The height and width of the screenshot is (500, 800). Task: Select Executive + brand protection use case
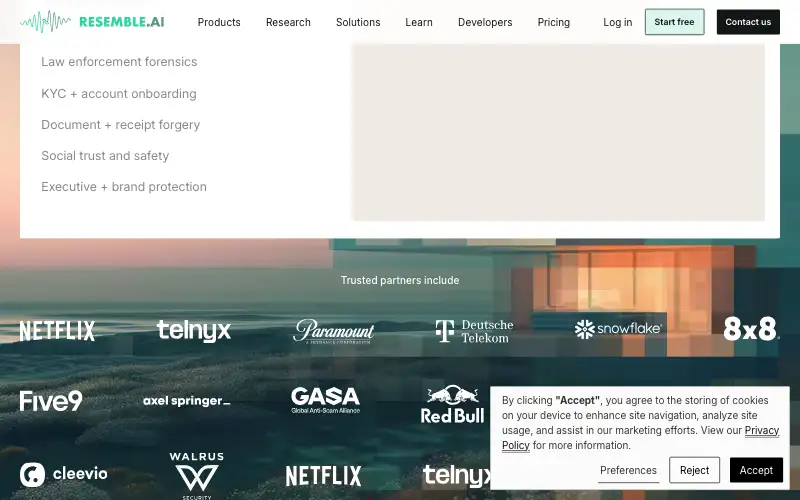[x=124, y=187]
